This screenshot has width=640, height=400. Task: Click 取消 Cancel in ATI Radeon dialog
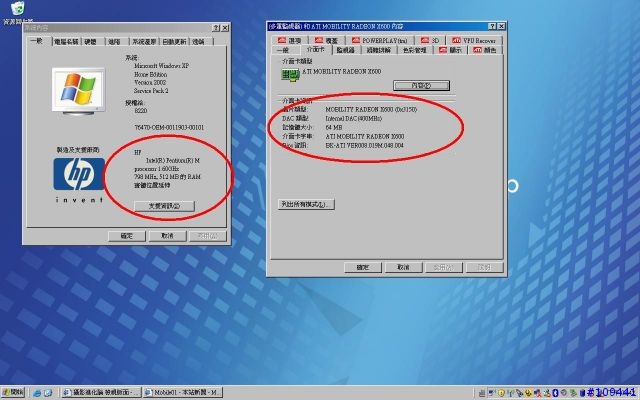point(403,267)
